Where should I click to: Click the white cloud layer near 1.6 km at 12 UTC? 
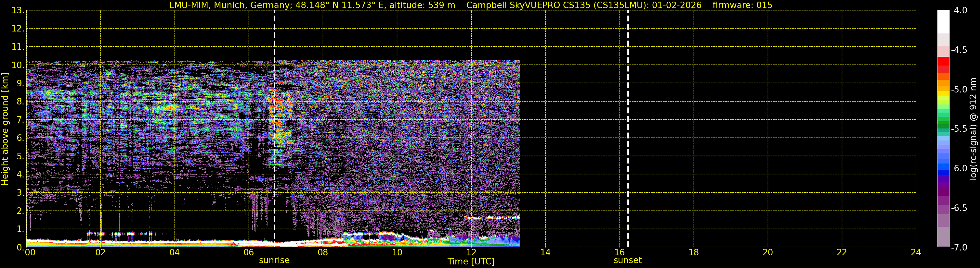(492, 218)
